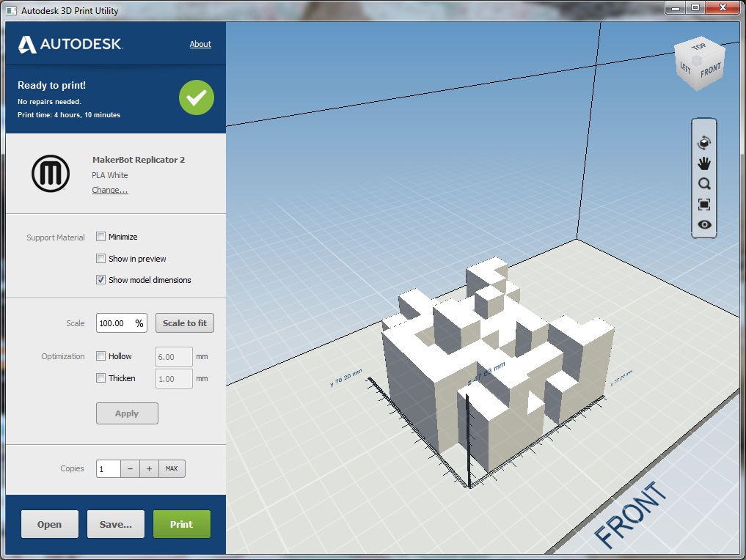Click the TOP face of view cube
The width and height of the screenshot is (746, 560).
pyautogui.click(x=699, y=47)
